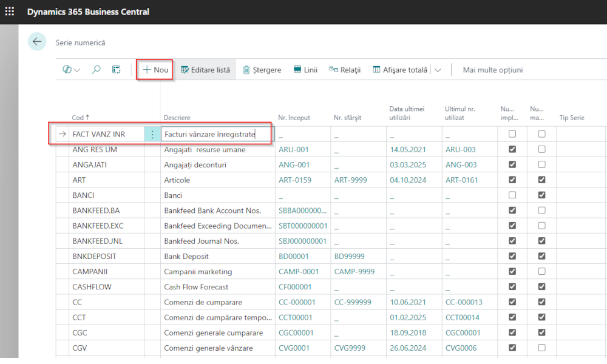Expand the share icon dropdown chevron
Image resolution: width=607 pixels, height=364 pixels.
77,70
